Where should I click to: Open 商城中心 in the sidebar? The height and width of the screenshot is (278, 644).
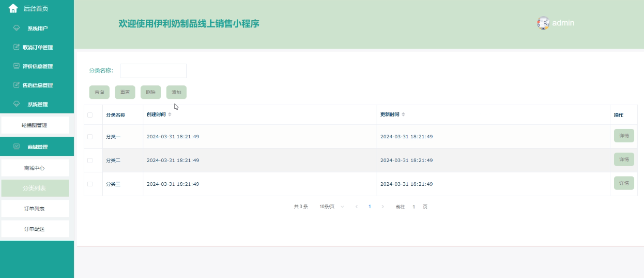pos(35,168)
